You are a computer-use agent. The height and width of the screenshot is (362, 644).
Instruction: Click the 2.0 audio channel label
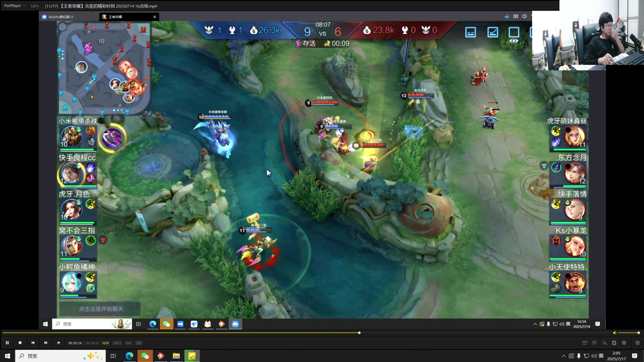[x=139, y=343]
